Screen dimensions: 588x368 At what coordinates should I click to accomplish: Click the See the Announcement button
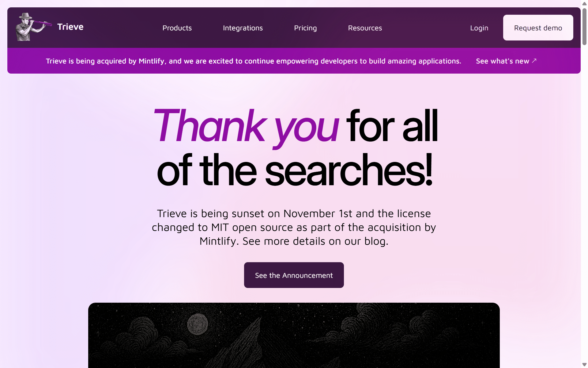pyautogui.click(x=294, y=275)
